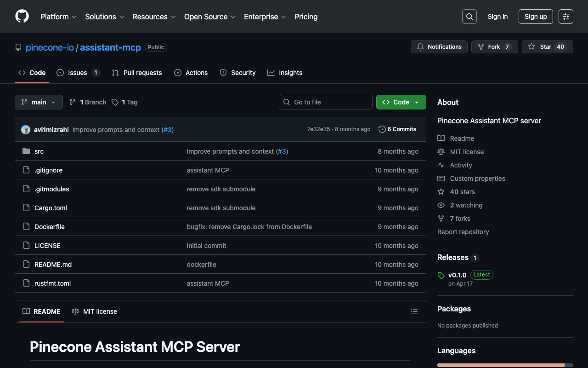This screenshot has width=588, height=368.
Task: Click the Sign up button
Action: pyautogui.click(x=535, y=17)
